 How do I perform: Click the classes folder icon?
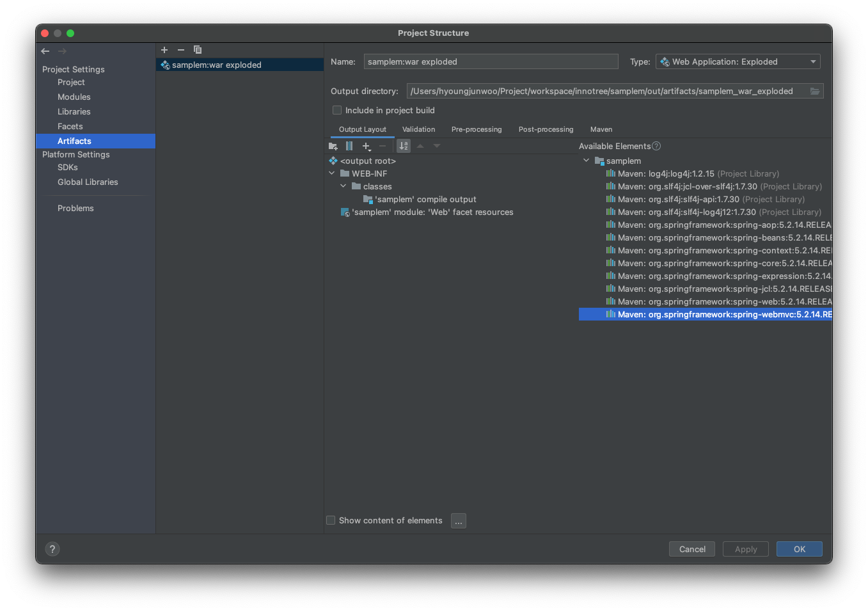(x=356, y=186)
